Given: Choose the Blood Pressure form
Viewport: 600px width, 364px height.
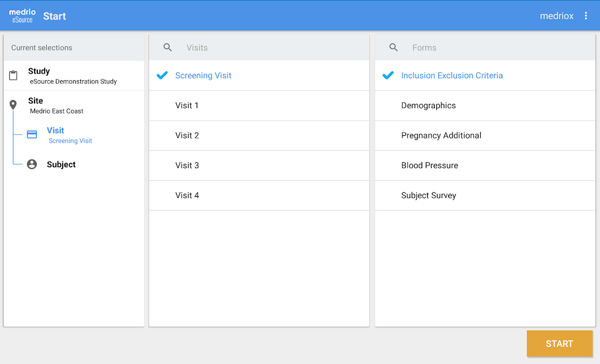Looking at the screenshot, I should (x=429, y=166).
